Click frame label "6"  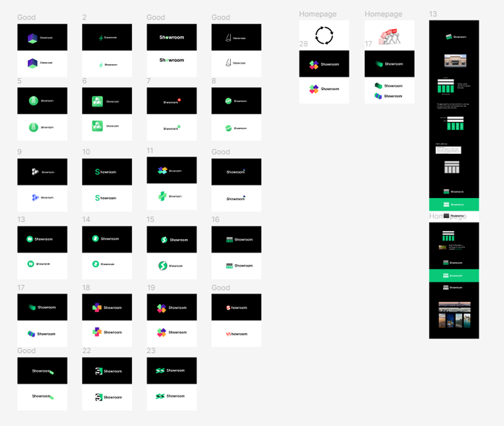[x=84, y=81]
